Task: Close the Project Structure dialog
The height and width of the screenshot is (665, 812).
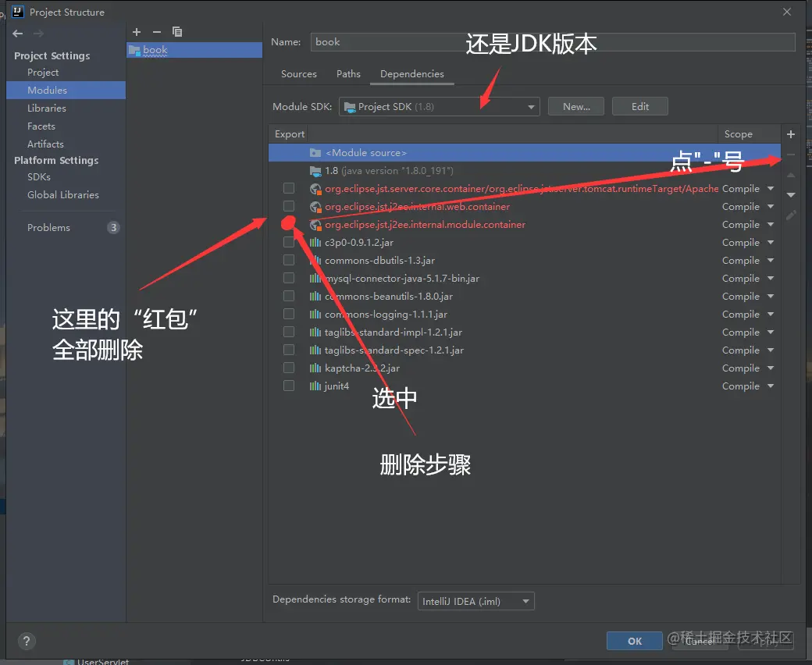Action: pos(787,12)
